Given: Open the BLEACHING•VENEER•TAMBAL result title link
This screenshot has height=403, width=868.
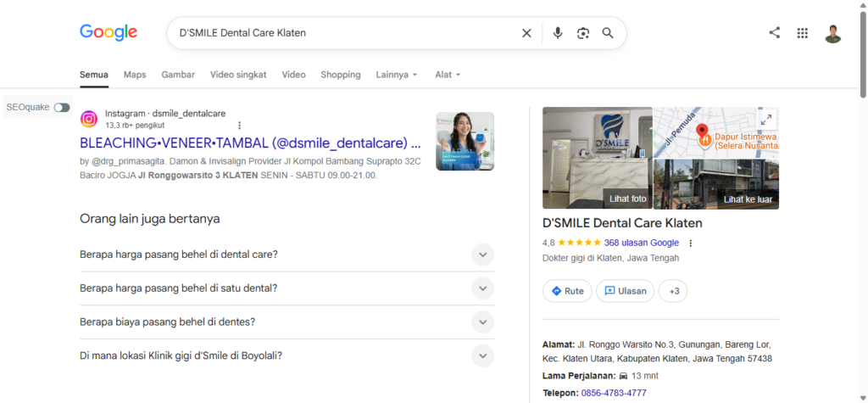Looking at the screenshot, I should pos(250,143).
